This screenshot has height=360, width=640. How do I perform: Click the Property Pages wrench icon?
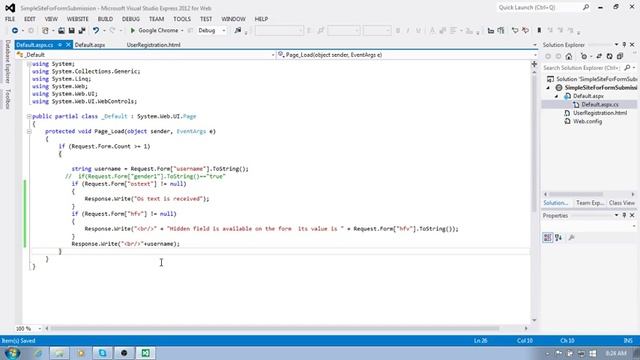pos(571,238)
